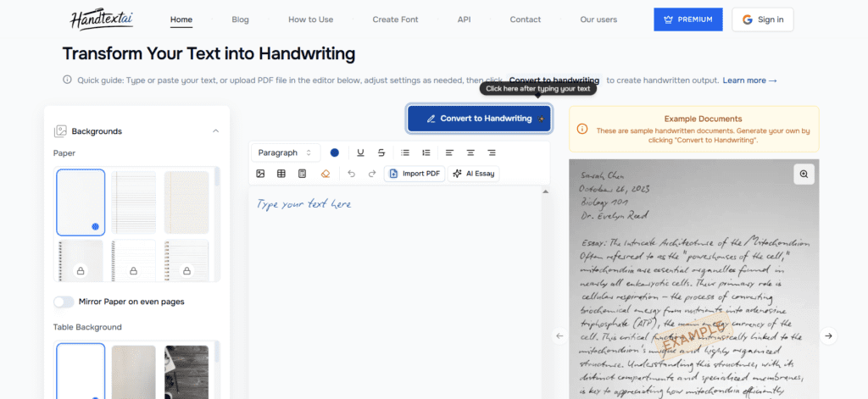The image size is (868, 399).
Task: Click the editor scroll-up arrow
Action: point(545,192)
